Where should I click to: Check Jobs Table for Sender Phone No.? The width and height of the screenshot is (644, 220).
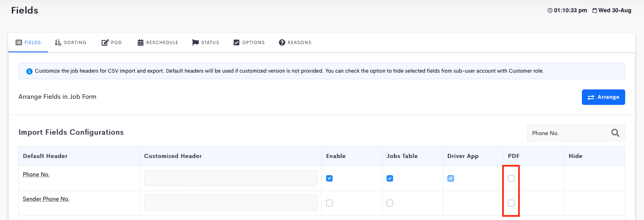point(390,203)
